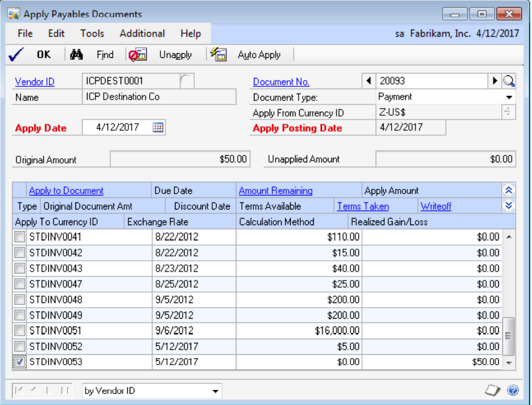This screenshot has height=405, width=532.
Task: Click the Document No. lookup magnifier
Action: click(x=509, y=81)
